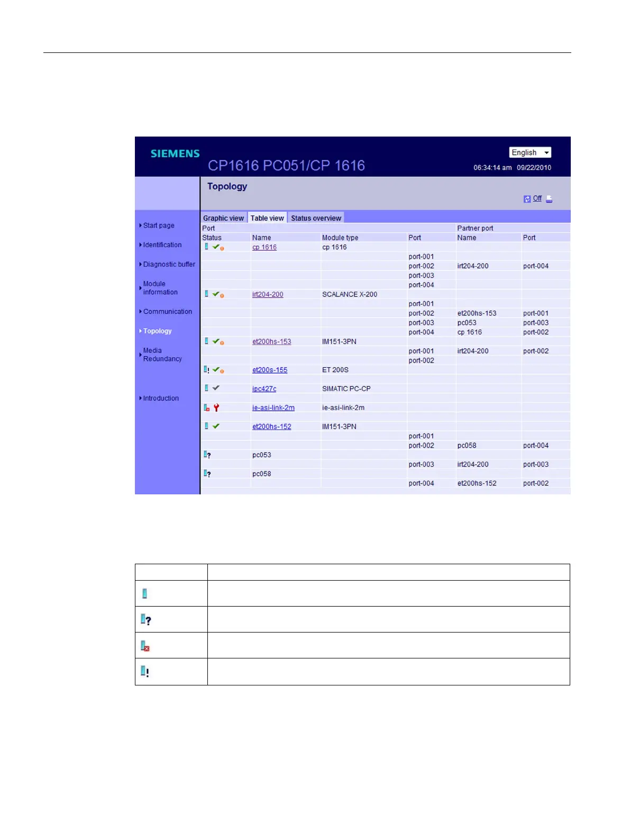This screenshot has width=630, height=840.
Task: Switch to the Status overview tab
Action: [x=316, y=218]
